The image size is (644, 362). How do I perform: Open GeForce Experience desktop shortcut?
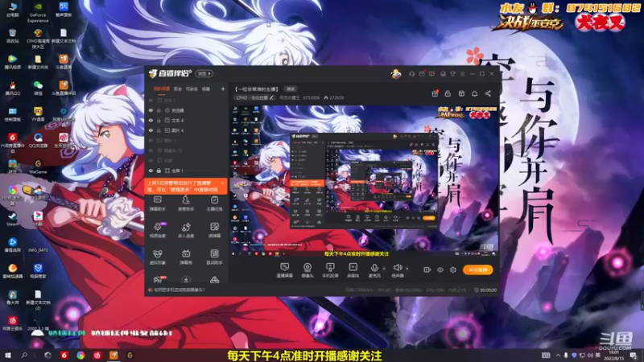pos(38,12)
